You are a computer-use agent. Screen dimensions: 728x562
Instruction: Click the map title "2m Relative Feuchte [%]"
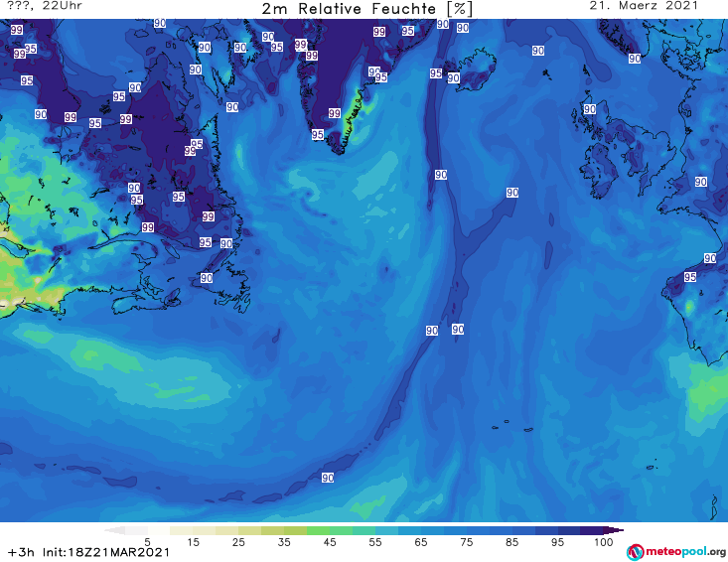click(x=367, y=8)
